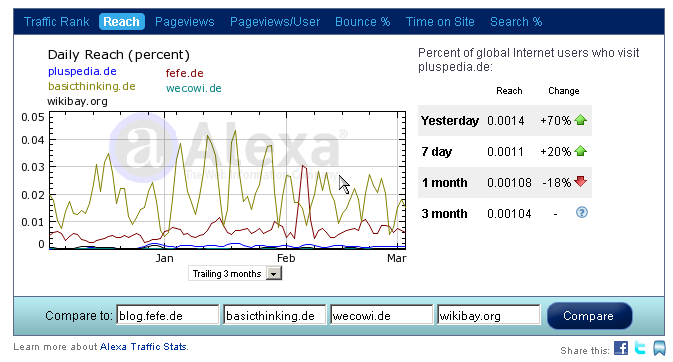This screenshot has width=673, height=362.
Task: Focus the blog.fefe.de compare field
Action: [167, 316]
